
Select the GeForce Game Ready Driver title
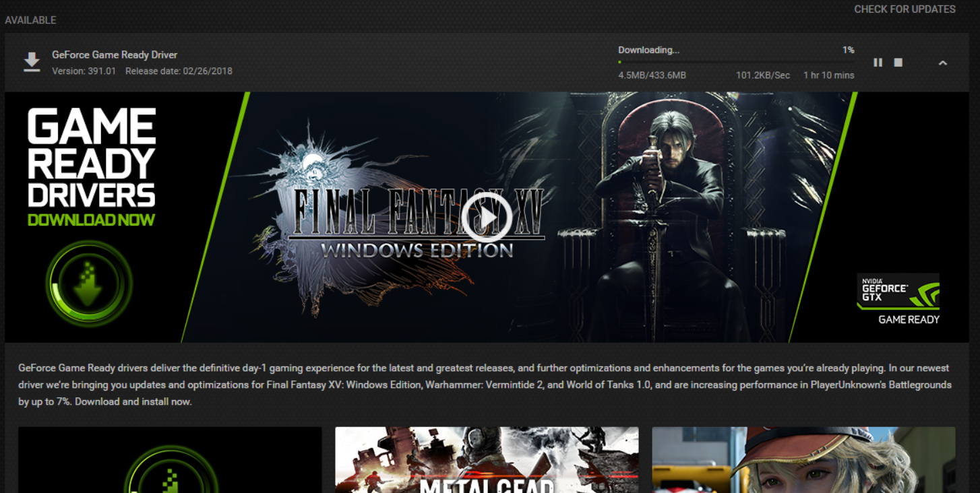coord(115,55)
